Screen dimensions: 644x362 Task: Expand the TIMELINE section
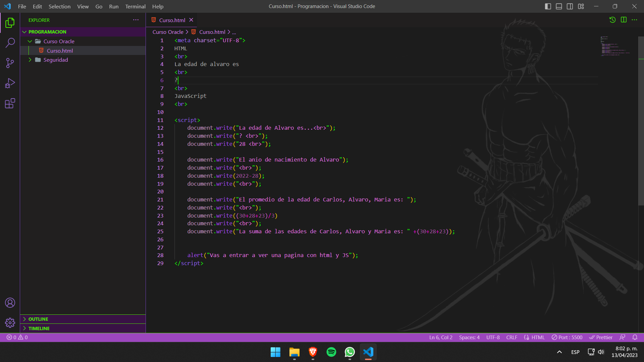[83, 328]
